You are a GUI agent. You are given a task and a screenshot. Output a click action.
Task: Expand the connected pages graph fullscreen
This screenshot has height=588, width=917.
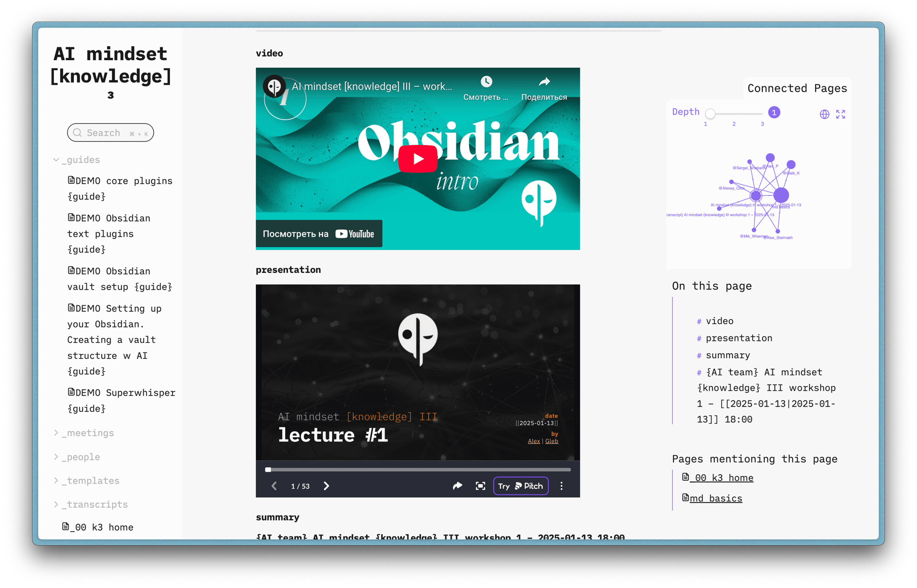pos(841,114)
